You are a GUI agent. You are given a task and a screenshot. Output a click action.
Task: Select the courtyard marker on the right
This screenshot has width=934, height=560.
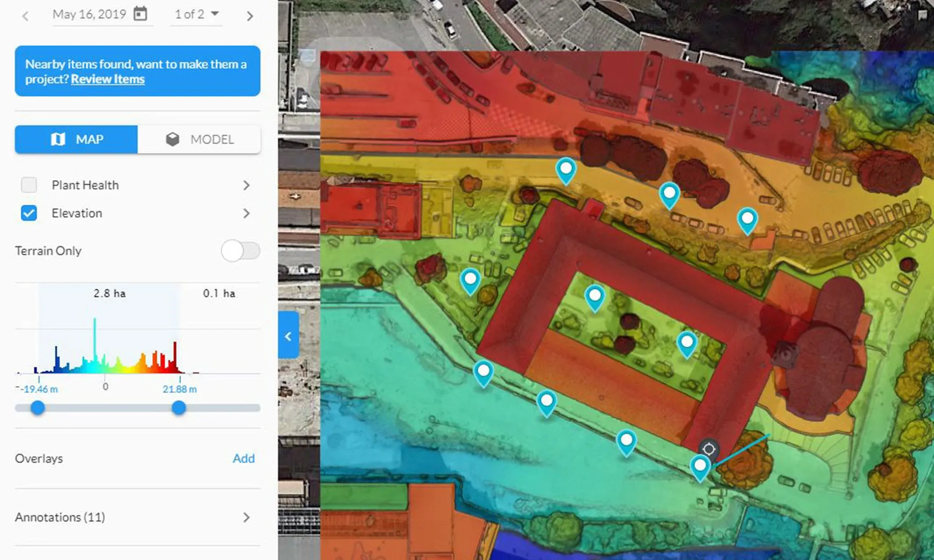click(687, 345)
